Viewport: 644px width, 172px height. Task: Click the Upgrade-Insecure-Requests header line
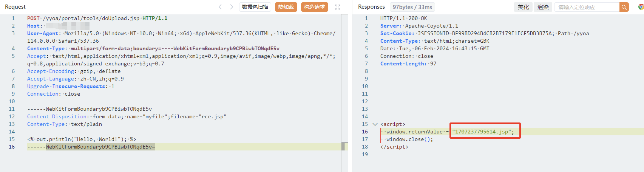[x=71, y=86]
